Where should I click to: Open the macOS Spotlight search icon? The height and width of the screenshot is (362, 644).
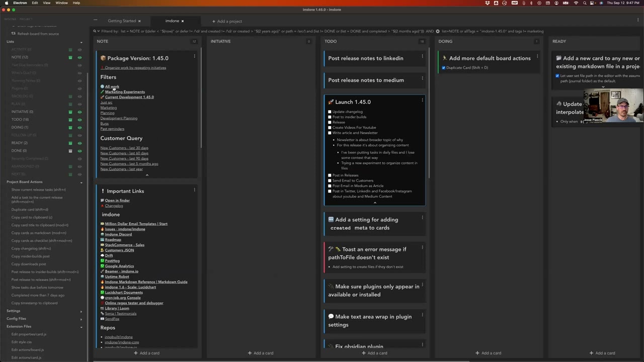point(585,3)
